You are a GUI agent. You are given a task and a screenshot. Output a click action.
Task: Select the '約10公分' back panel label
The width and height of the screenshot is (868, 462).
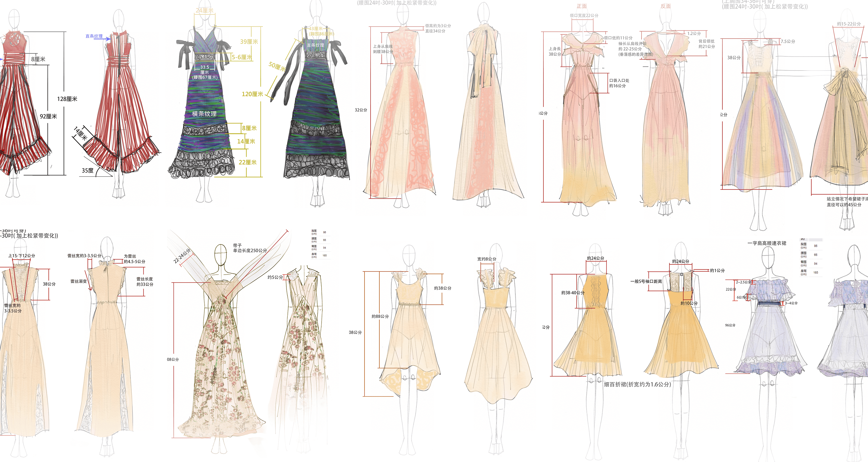(689, 303)
